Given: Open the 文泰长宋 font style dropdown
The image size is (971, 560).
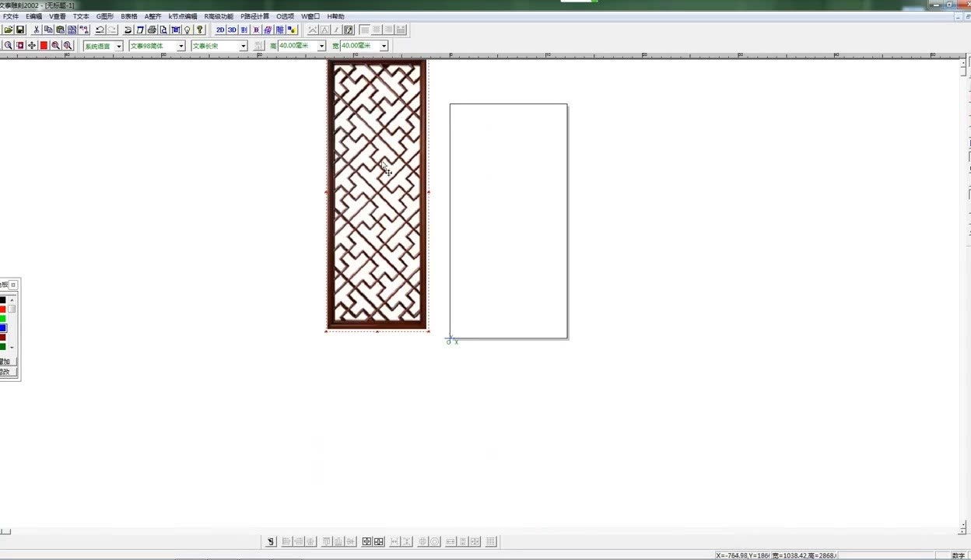Looking at the screenshot, I should 243,46.
